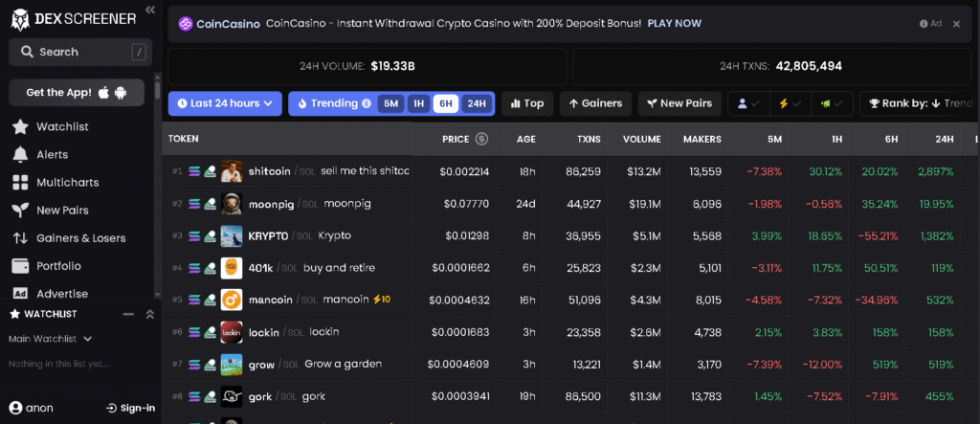This screenshot has height=424, width=980.
Task: Open Rank by dropdown
Action: pos(920,103)
